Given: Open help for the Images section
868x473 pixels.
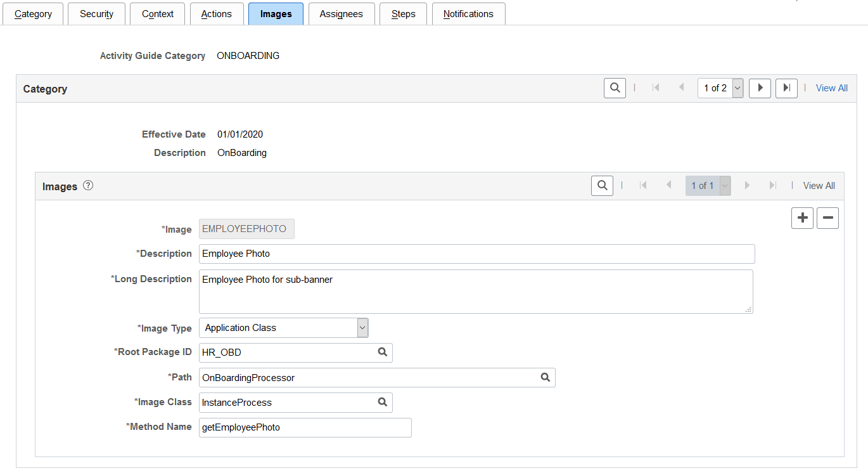Looking at the screenshot, I should pyautogui.click(x=88, y=185).
